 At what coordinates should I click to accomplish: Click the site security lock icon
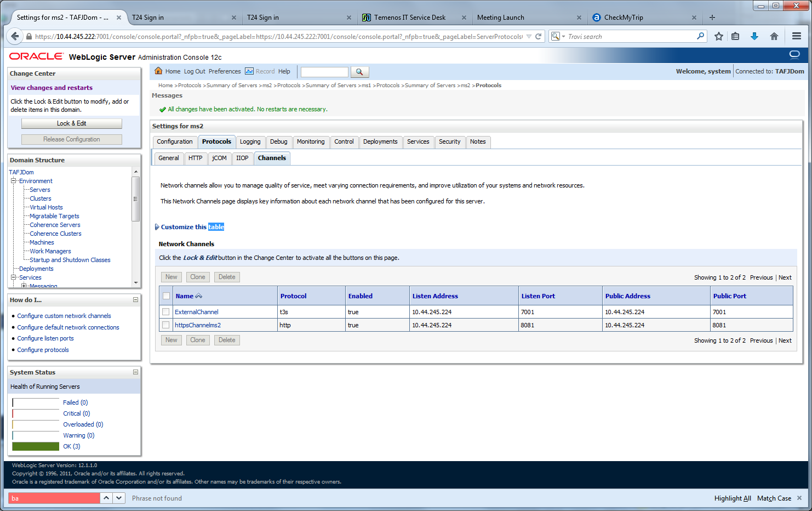29,37
